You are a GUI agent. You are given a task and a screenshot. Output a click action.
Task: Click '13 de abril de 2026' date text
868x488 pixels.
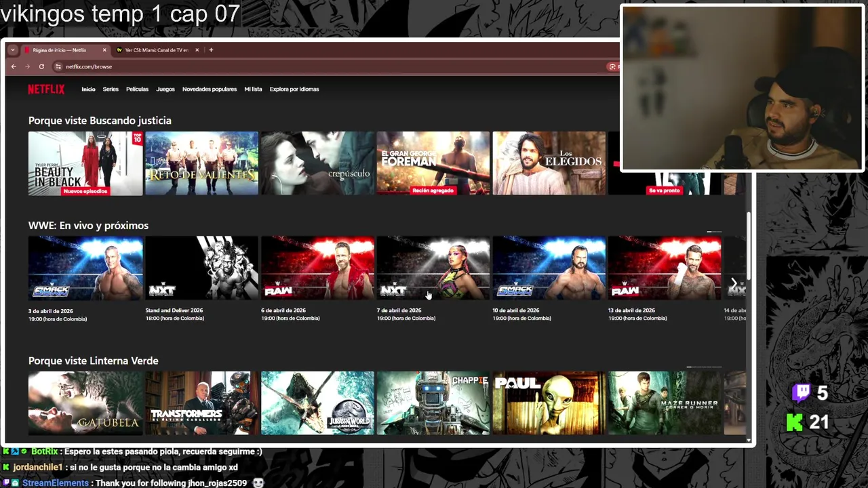point(633,310)
